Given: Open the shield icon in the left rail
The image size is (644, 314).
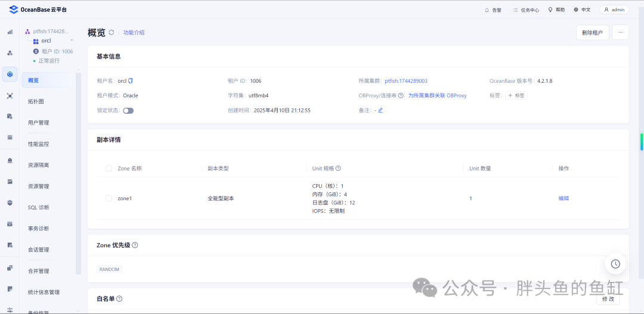Looking at the screenshot, I should tap(10, 203).
